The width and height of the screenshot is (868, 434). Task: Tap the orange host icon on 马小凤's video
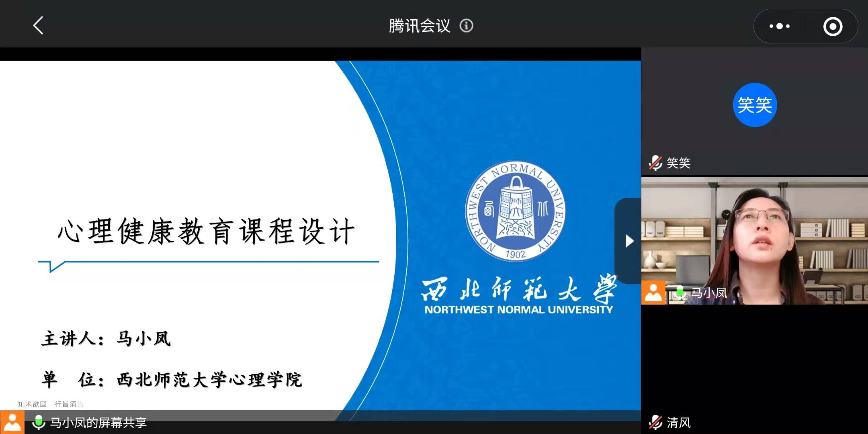click(x=653, y=293)
